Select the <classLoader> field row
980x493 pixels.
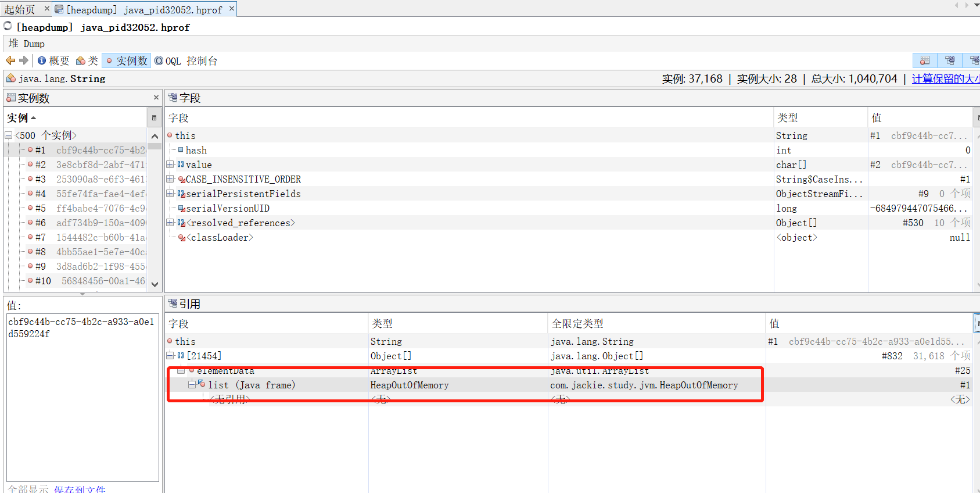point(568,237)
